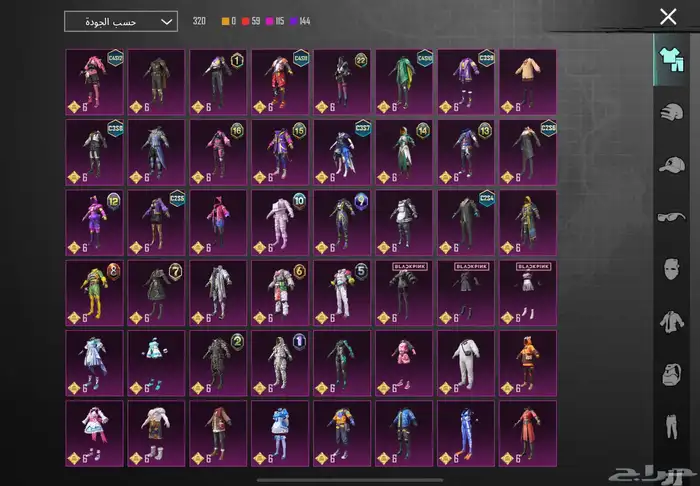700x486 pixels.
Task: Close the inventory with the X button
Action: coord(669,16)
